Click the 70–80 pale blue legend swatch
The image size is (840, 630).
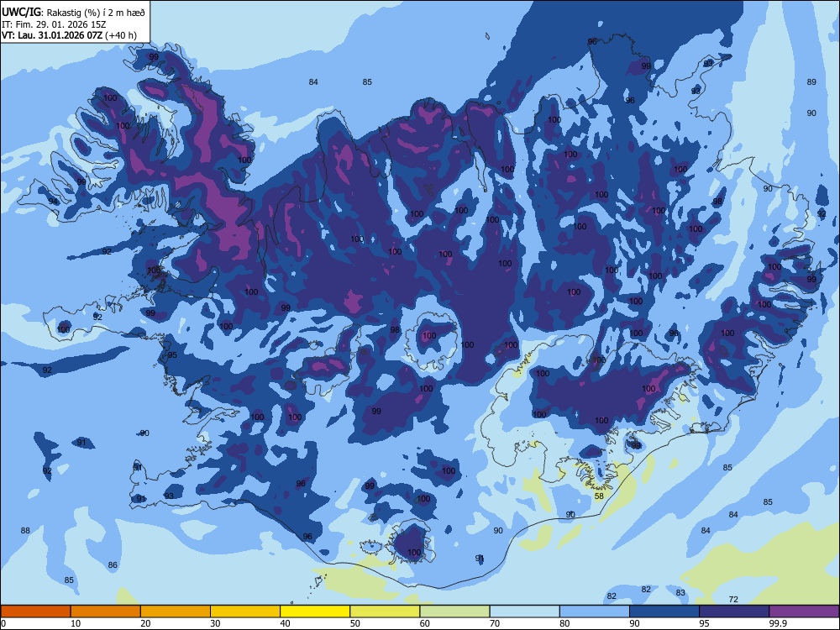click(x=524, y=612)
